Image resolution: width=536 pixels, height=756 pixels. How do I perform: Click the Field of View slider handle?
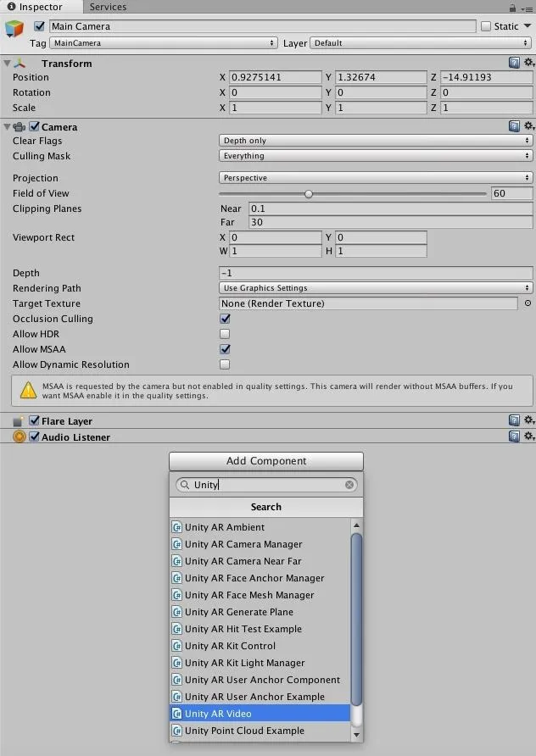(x=309, y=194)
